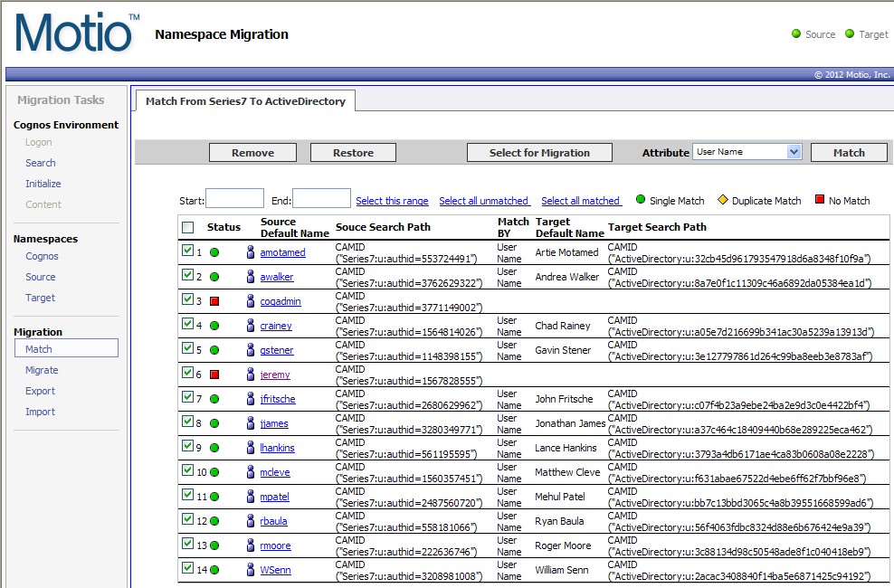Click the Motio logo

point(77,32)
